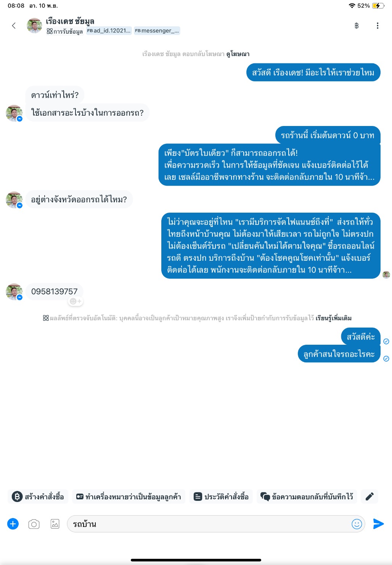Open the camera to take a photo
Viewport: 392px width, 565px height.
coord(34,524)
